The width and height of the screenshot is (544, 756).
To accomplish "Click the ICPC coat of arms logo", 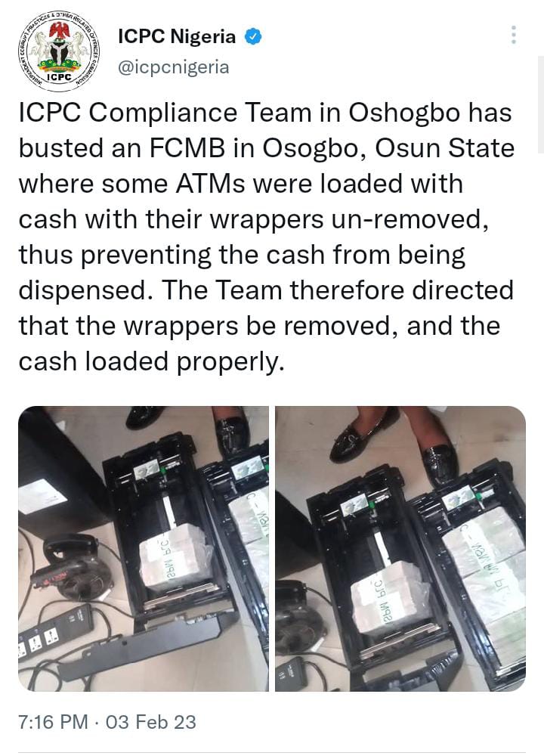I will point(59,51).
